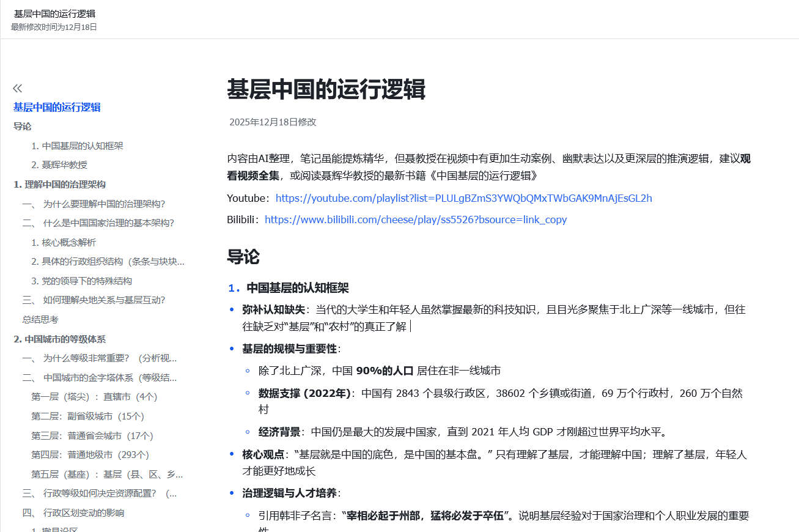Select outline item 第三层:普通省会城市
This screenshot has height=532, width=799.
click(92, 436)
